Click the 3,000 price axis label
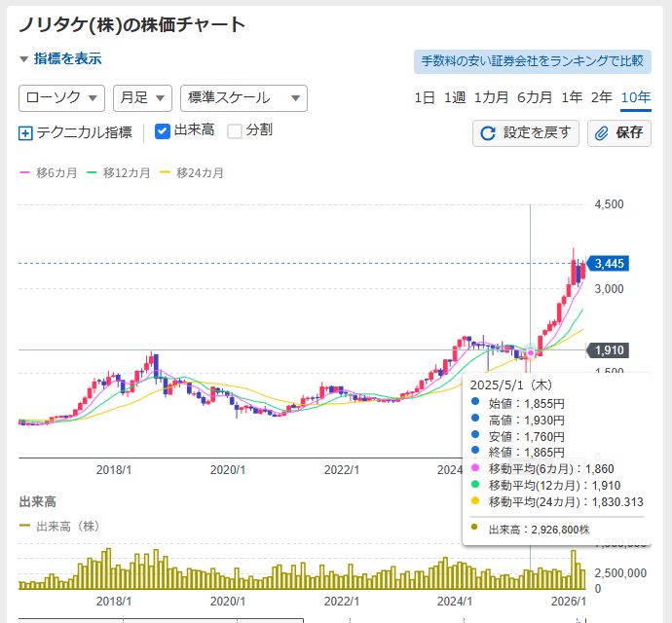The width and height of the screenshot is (672, 623). [609, 289]
